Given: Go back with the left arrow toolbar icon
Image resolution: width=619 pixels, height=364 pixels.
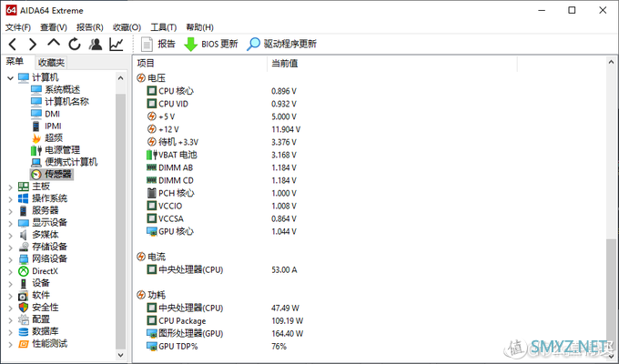Looking at the screenshot, I should click(x=12, y=45).
